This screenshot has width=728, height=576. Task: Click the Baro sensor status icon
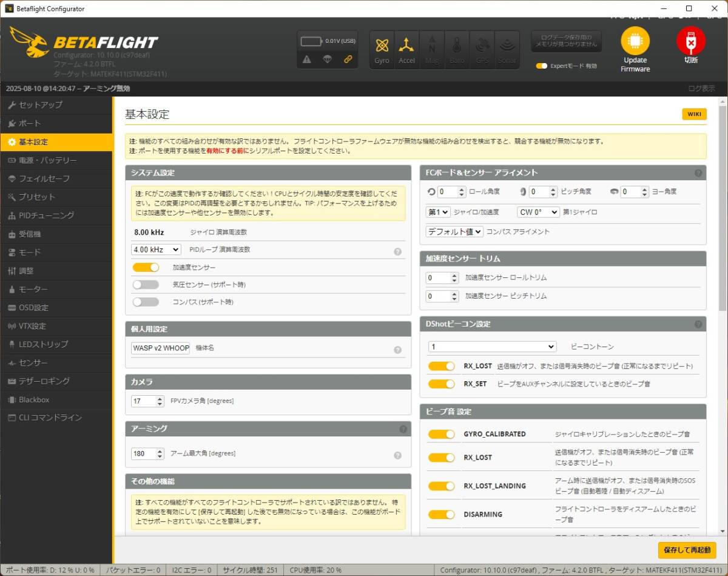[x=457, y=50]
